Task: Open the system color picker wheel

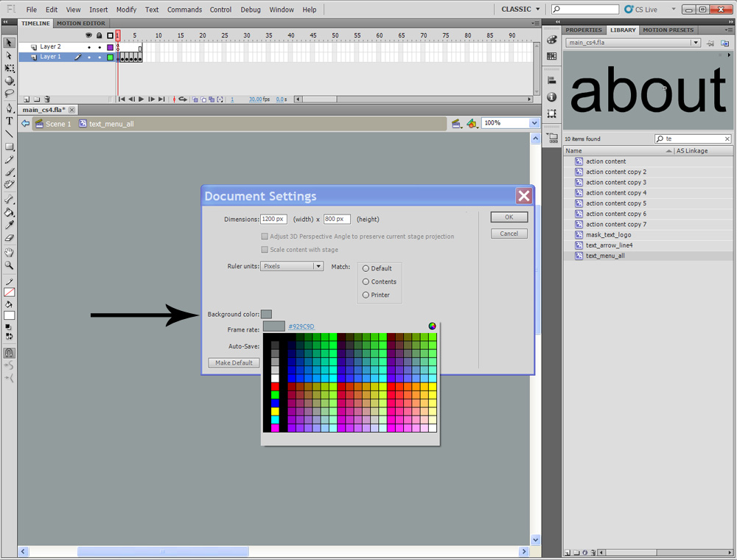Action: point(432,326)
